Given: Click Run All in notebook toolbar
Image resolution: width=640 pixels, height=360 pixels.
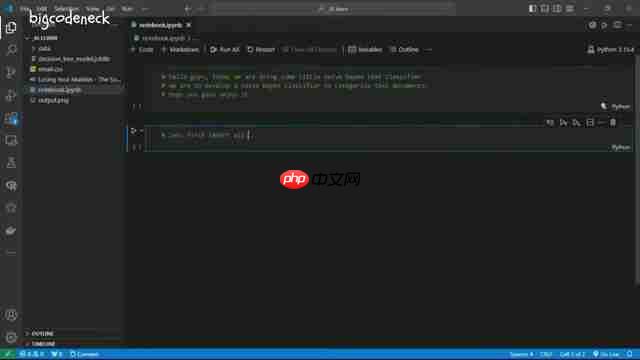Looking at the screenshot, I should click(225, 50).
